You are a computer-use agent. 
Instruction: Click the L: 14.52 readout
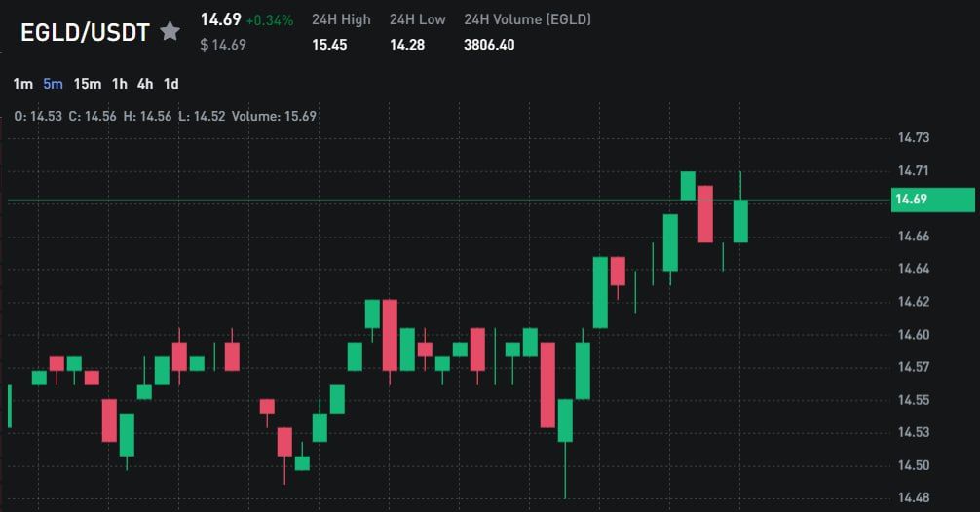tap(202, 116)
